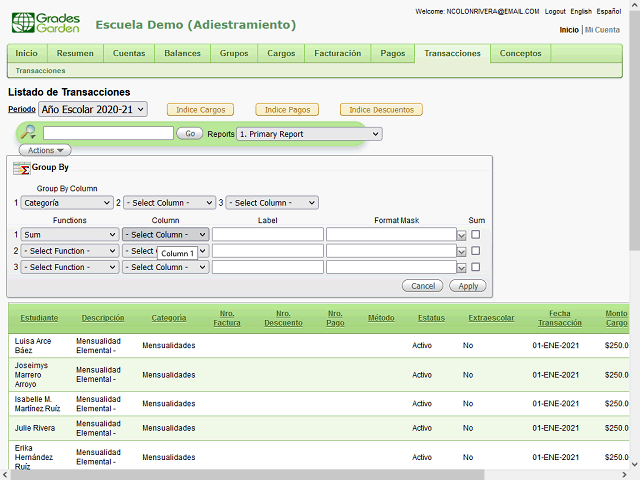
Task: Open row 1 Select Column dropdown
Action: coord(166,235)
